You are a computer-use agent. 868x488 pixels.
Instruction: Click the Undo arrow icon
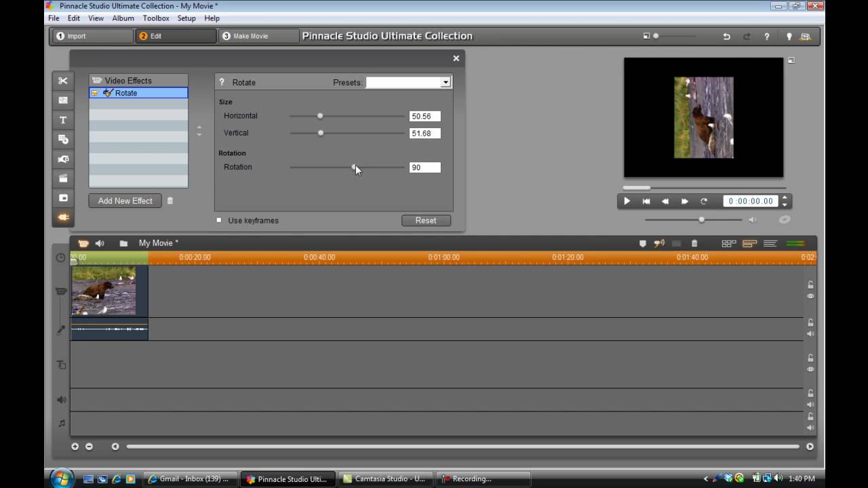click(x=726, y=37)
